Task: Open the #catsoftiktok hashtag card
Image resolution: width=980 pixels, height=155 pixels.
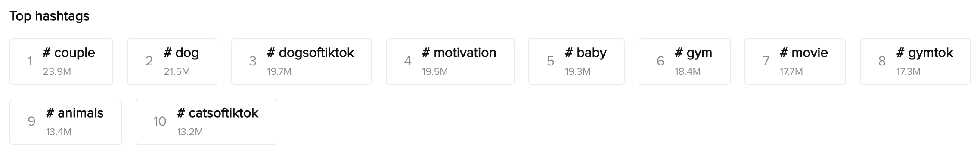Action: coord(206,122)
